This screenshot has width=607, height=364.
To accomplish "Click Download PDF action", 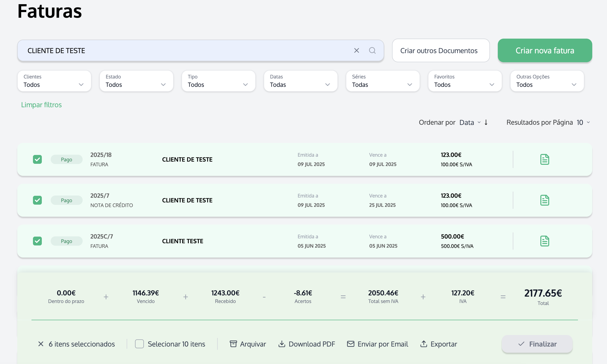I will [x=306, y=344].
